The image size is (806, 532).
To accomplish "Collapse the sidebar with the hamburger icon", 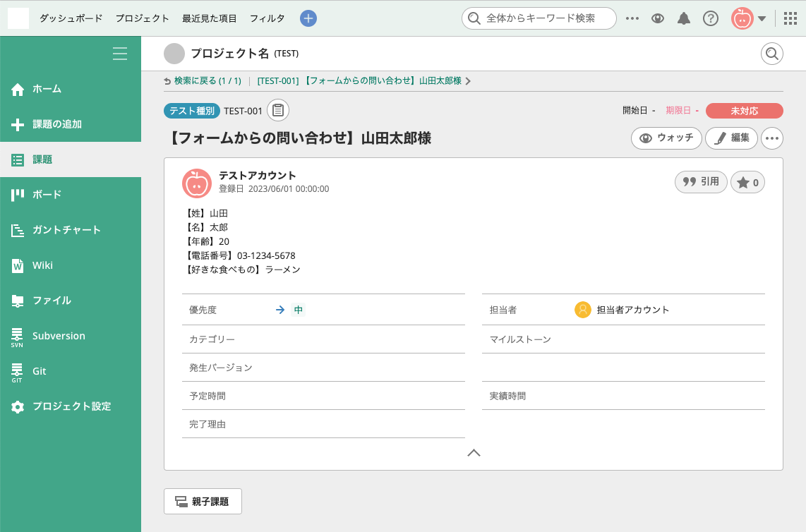I will point(120,54).
